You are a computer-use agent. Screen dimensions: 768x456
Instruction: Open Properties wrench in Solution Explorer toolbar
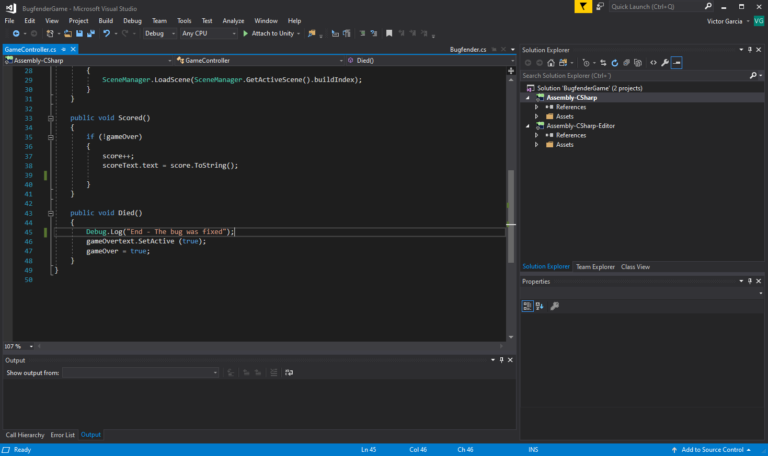tap(665, 63)
